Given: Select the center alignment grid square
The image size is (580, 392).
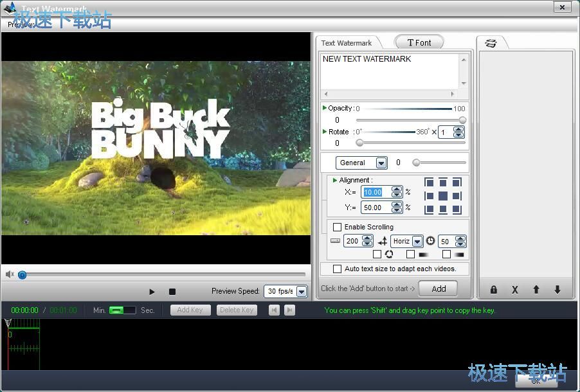Looking at the screenshot, I should click(x=443, y=196).
